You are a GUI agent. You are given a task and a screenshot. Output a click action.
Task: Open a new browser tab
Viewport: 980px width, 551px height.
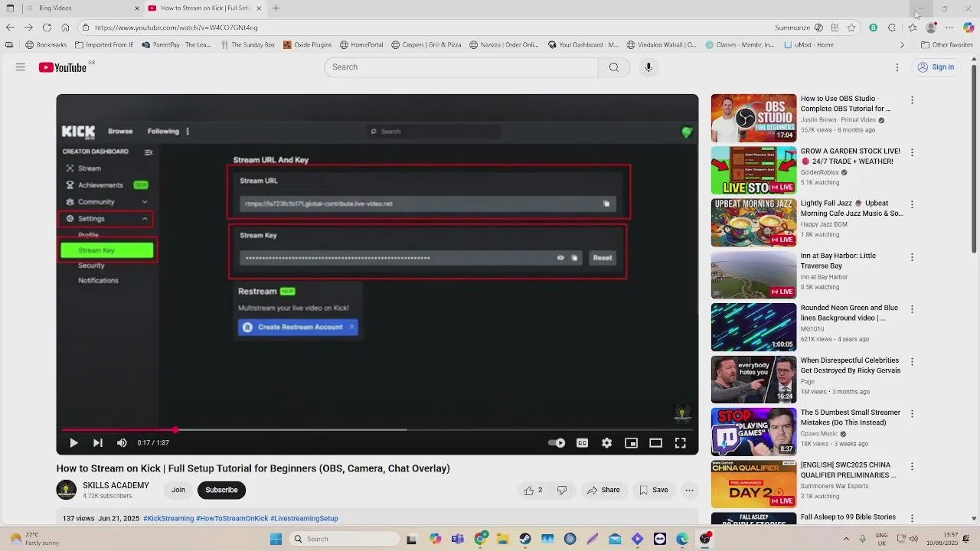click(276, 8)
